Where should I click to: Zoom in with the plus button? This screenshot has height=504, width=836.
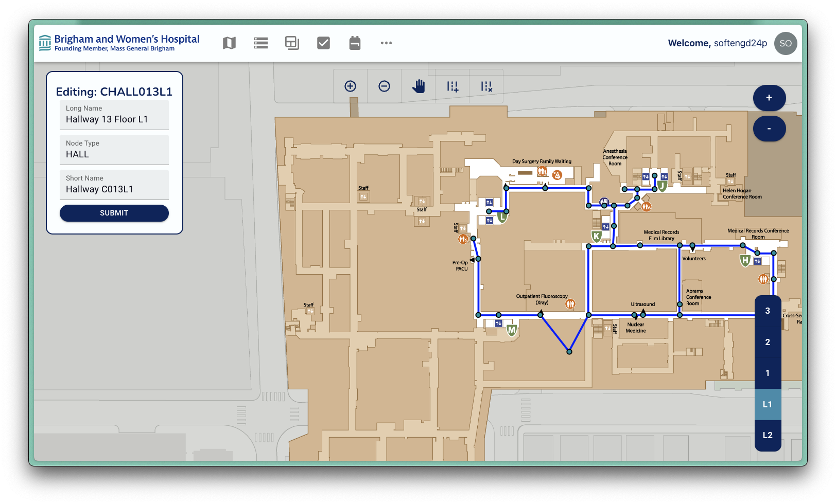769,98
